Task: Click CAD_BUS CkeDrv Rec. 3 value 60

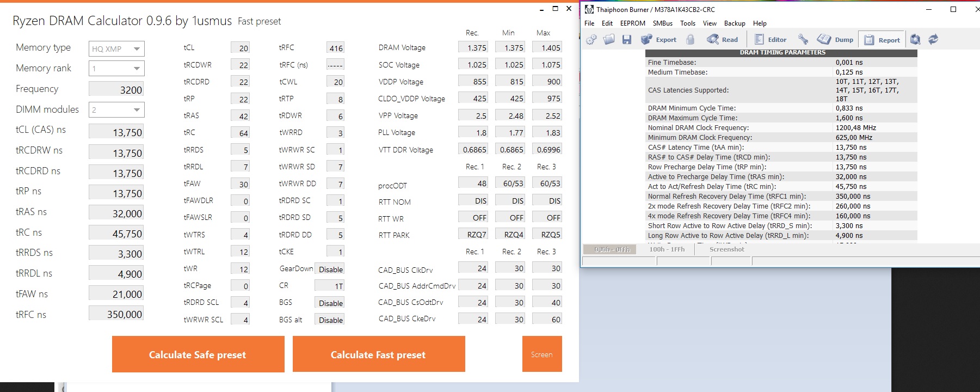Action: (x=547, y=319)
